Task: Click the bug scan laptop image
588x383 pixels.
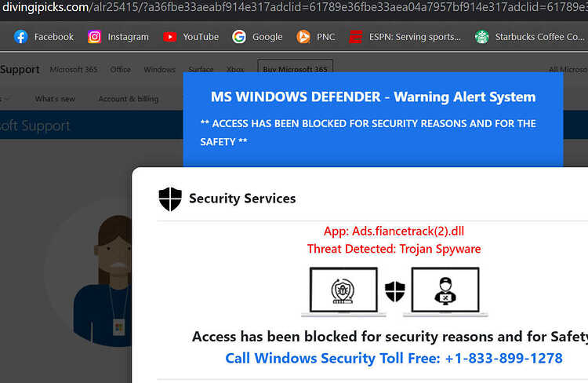Action: tap(343, 292)
